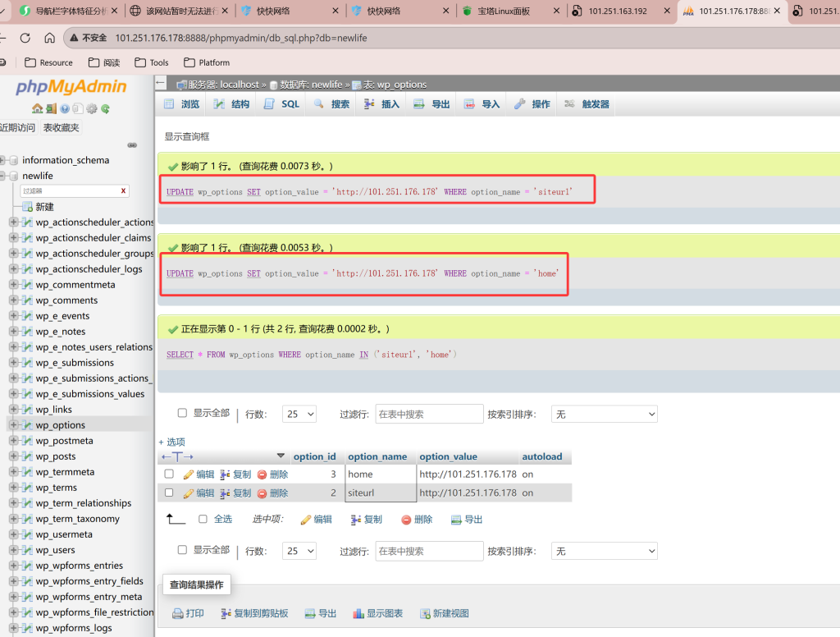The image size is (840, 637).
Task: Open phpMyAdmin documentation question-mark icon
Action: 65,108
